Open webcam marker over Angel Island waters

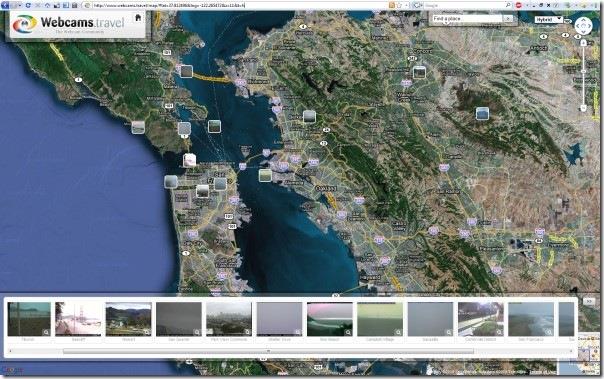coord(215,126)
